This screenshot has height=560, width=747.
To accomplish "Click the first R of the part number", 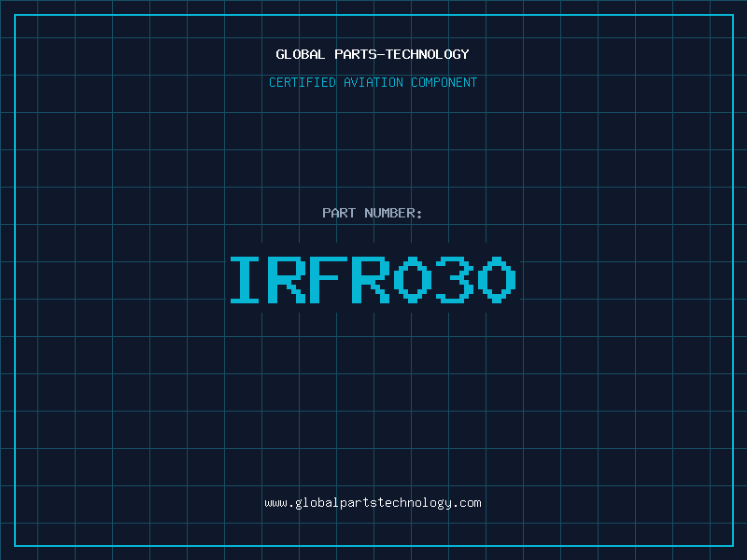I will pyautogui.click(x=289, y=280).
